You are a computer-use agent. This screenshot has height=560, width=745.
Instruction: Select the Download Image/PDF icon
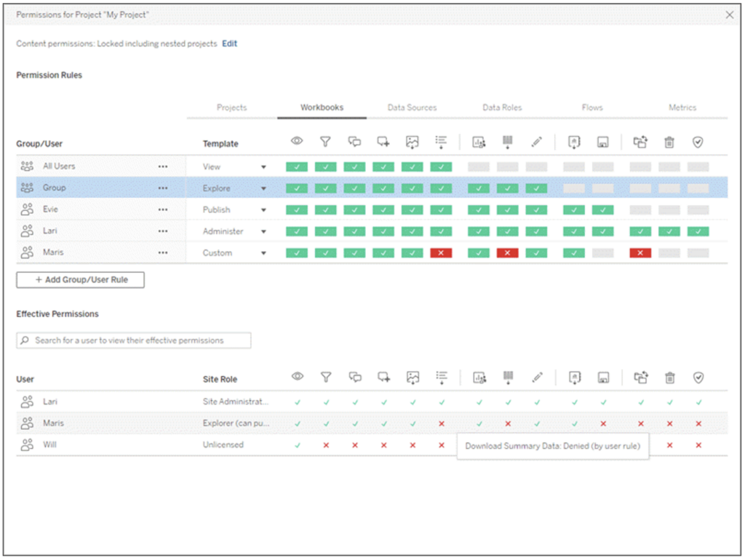click(x=413, y=141)
